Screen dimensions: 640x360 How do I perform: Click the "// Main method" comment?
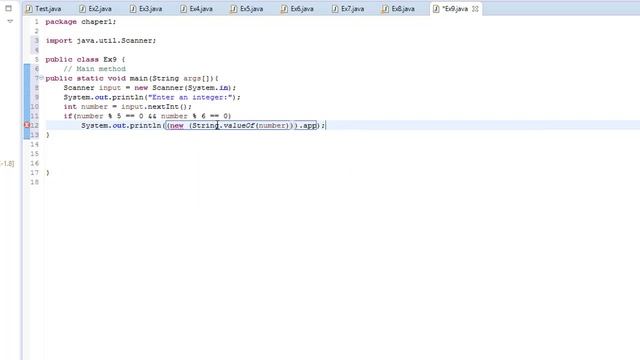point(95,69)
